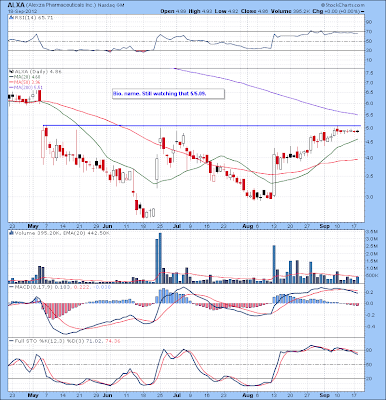Click the Volume panel legend icon

point(11,233)
